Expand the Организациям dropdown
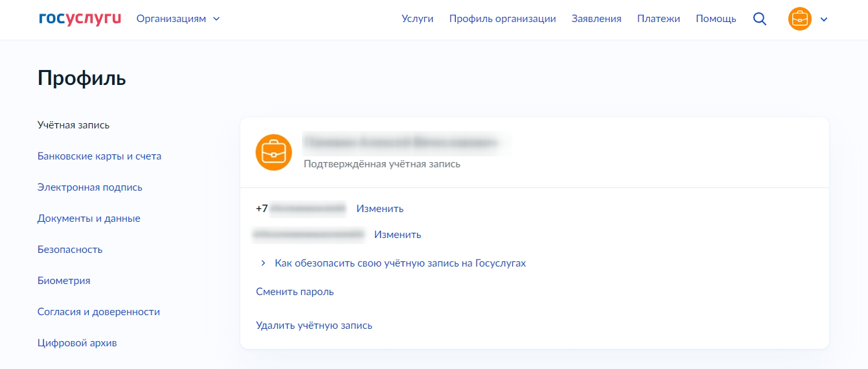Screen dimensions: 868x369 [178, 19]
